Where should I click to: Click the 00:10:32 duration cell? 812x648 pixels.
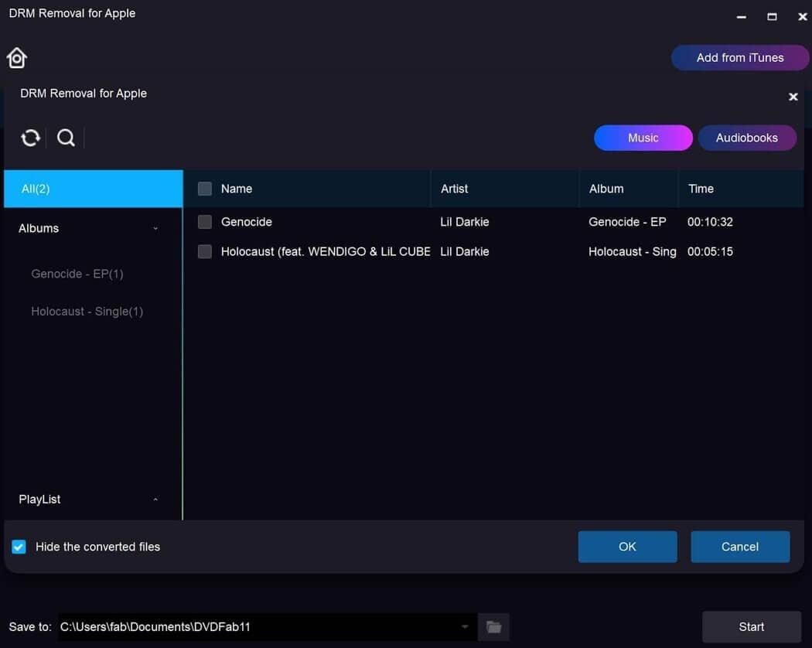(710, 222)
